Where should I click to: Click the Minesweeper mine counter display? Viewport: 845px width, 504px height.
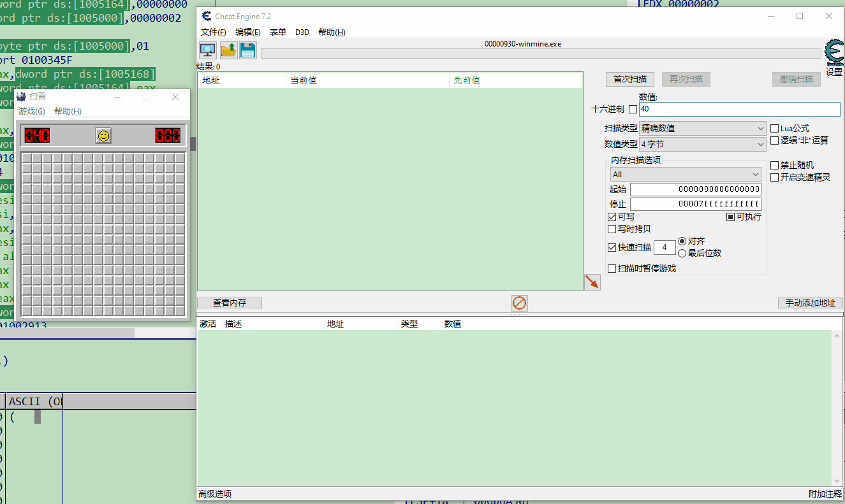[37, 135]
